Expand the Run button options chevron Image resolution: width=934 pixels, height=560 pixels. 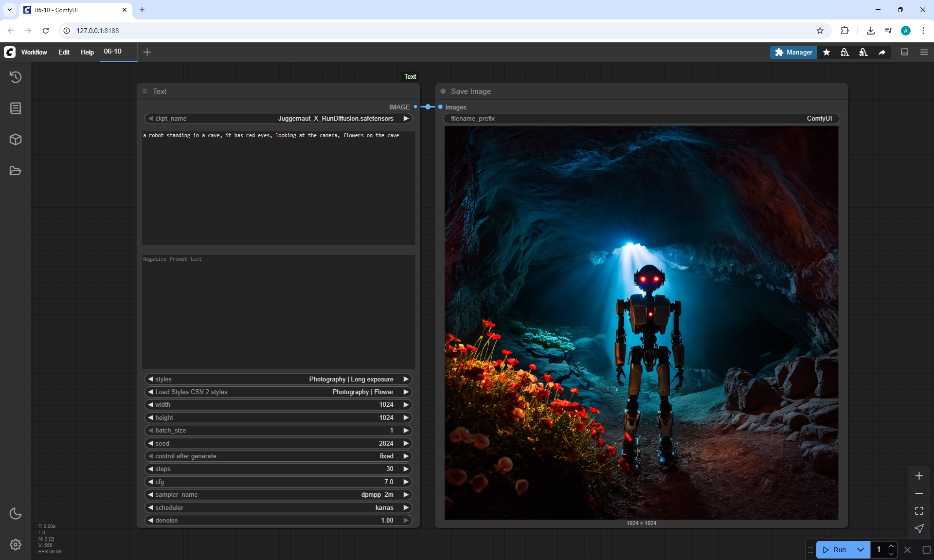click(860, 550)
